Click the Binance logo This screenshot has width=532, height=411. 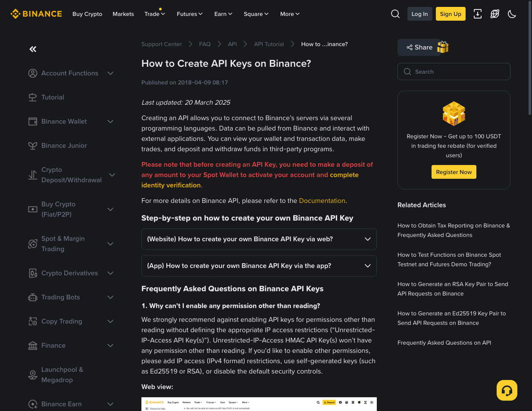click(36, 14)
